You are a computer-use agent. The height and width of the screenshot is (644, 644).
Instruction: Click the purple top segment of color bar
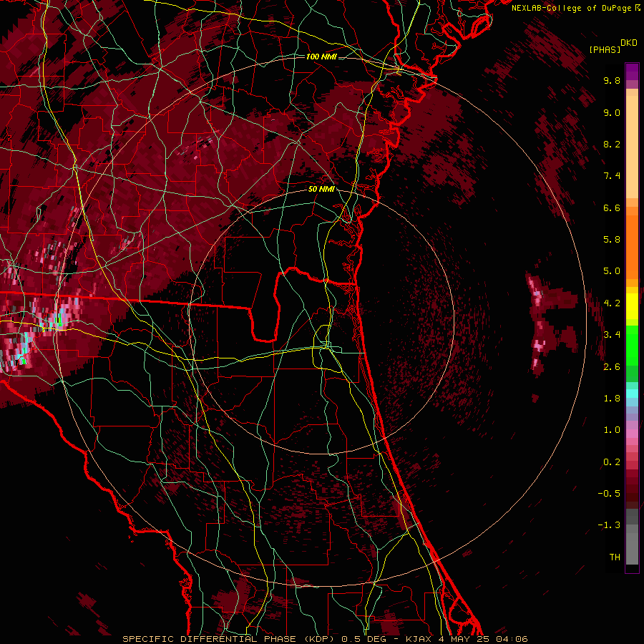(x=632, y=72)
